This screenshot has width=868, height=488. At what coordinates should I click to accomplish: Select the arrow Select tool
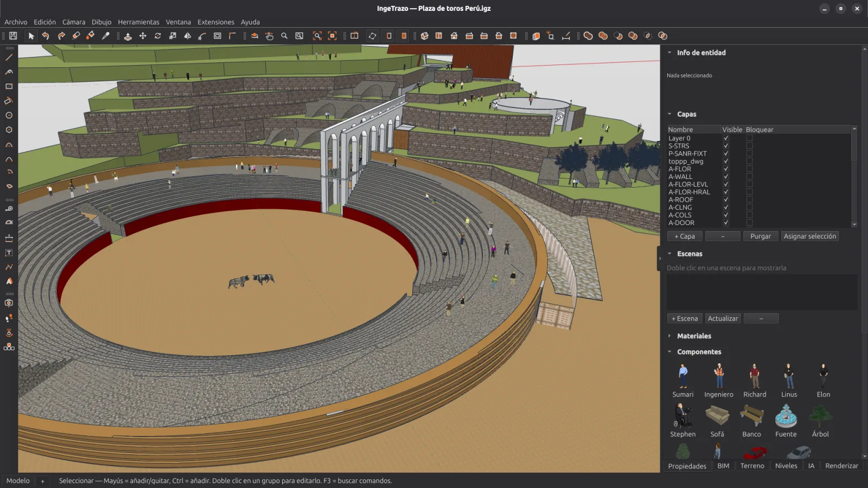[x=31, y=36]
